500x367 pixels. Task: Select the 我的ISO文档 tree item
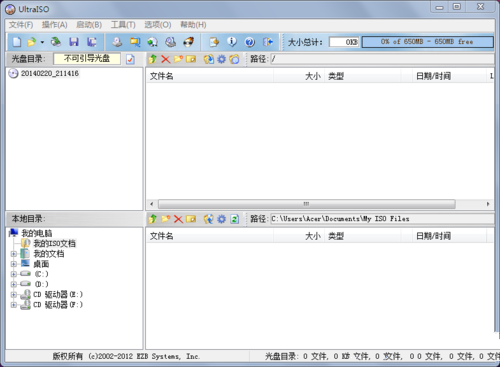55,243
